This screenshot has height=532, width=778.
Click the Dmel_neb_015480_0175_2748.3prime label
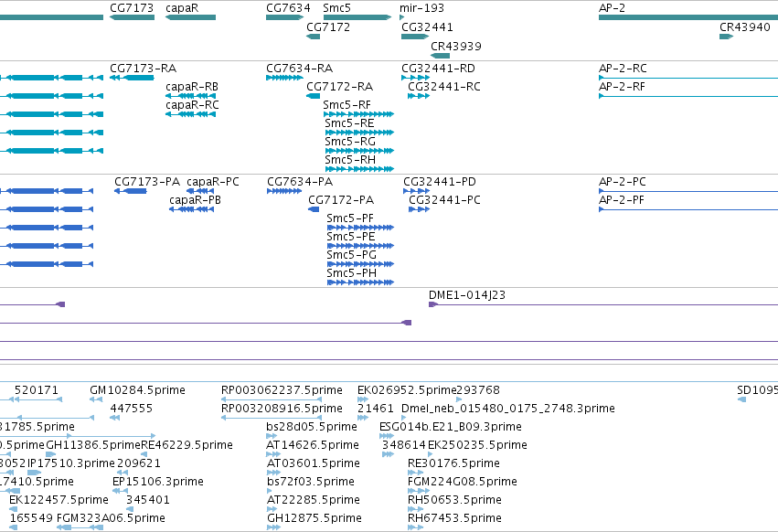[508, 409]
